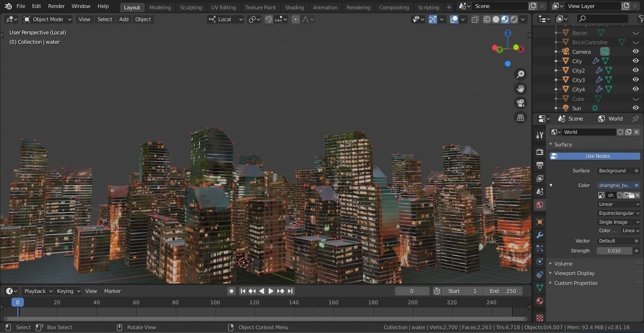Switch perspective/orthographic grid icon
The image size is (644, 333).
pyautogui.click(x=520, y=118)
